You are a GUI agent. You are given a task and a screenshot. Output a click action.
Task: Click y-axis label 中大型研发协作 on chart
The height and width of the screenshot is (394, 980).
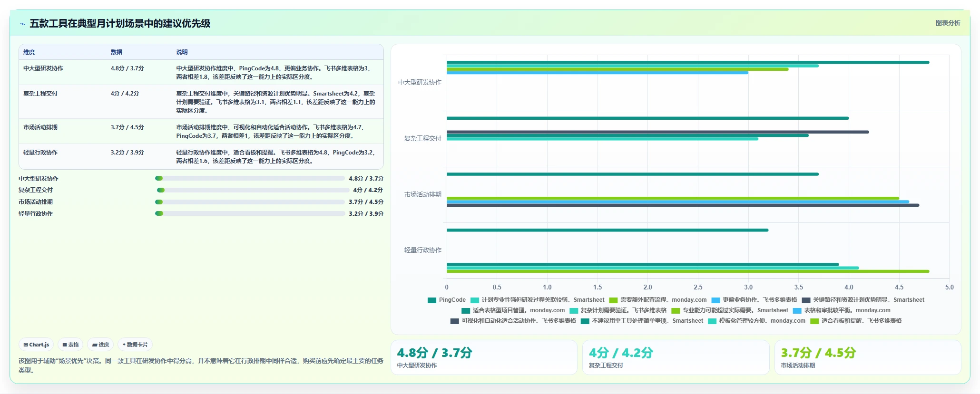420,83
